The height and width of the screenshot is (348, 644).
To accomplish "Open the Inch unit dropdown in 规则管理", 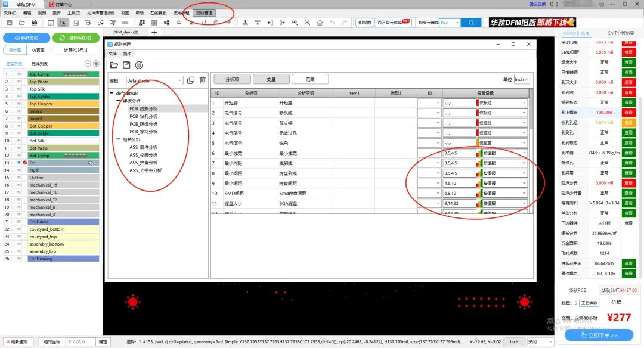I will (521, 79).
